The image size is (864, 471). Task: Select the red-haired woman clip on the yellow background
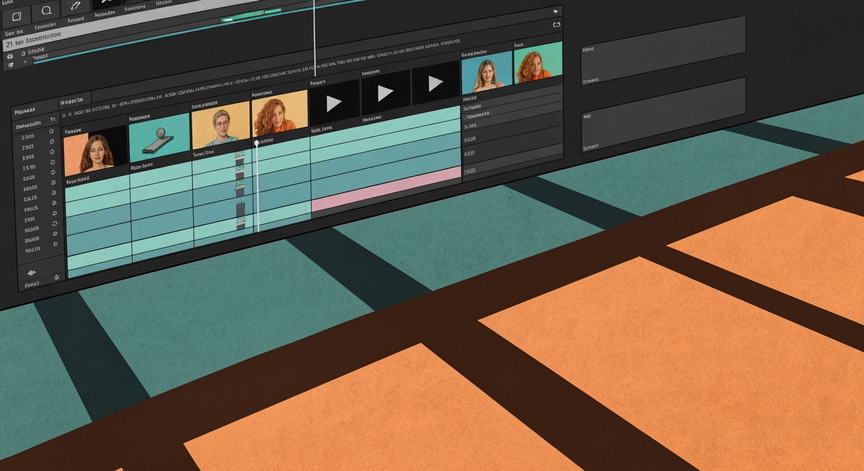[x=279, y=114]
